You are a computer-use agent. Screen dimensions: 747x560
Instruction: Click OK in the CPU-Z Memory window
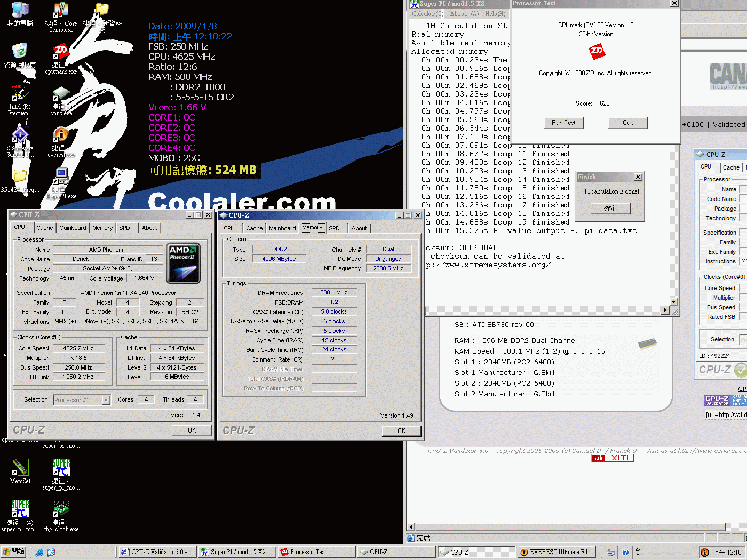(401, 431)
